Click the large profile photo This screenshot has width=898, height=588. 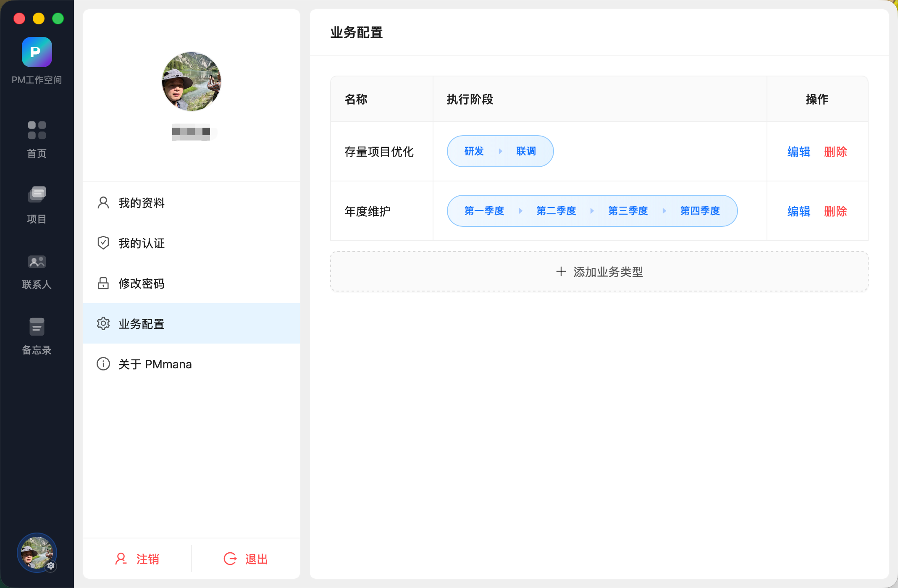coord(192,81)
